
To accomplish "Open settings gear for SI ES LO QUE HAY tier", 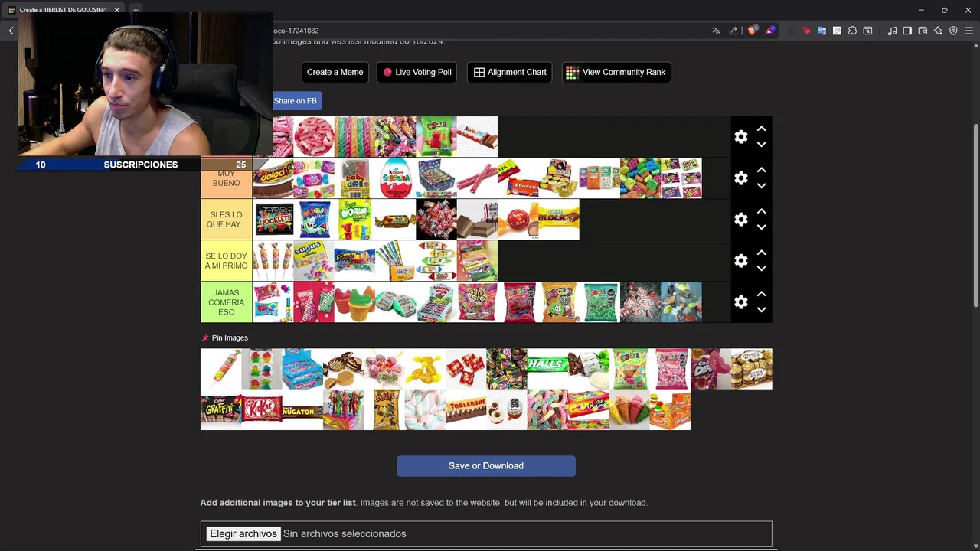I will coord(740,220).
